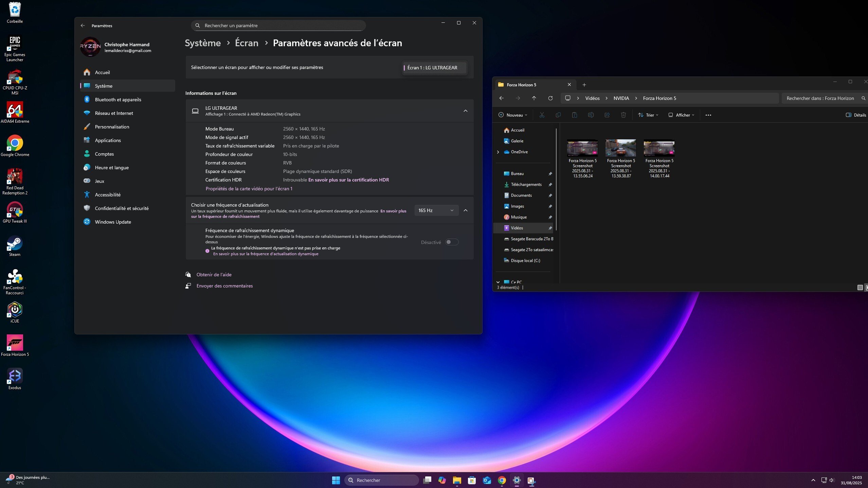The image size is (868, 488).
Task: Refresh the Forza Horizon 5 folder
Action: tap(550, 98)
